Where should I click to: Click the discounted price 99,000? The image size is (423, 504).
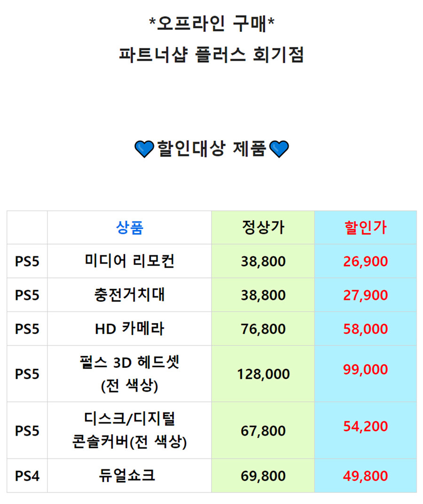[365, 369]
